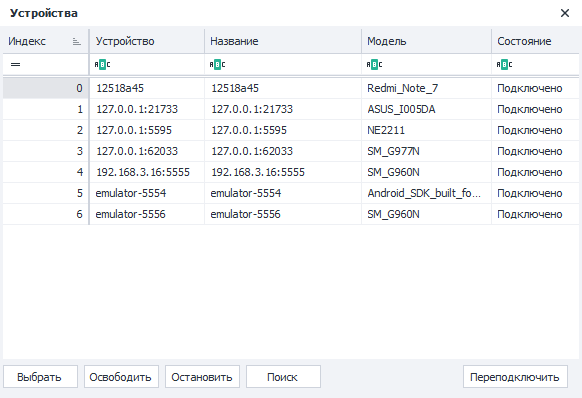Image resolution: width=582 pixels, height=398 pixels.
Task: Click the Освободить button
Action: point(121,377)
